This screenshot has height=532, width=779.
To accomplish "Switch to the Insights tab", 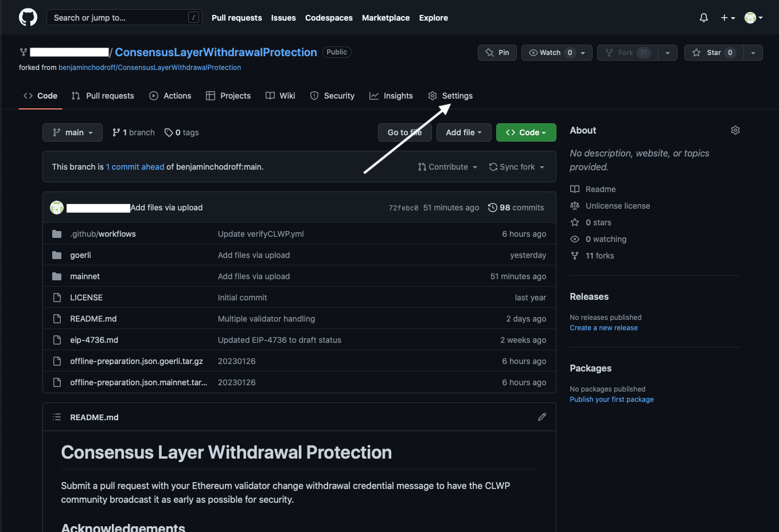I will [x=391, y=96].
